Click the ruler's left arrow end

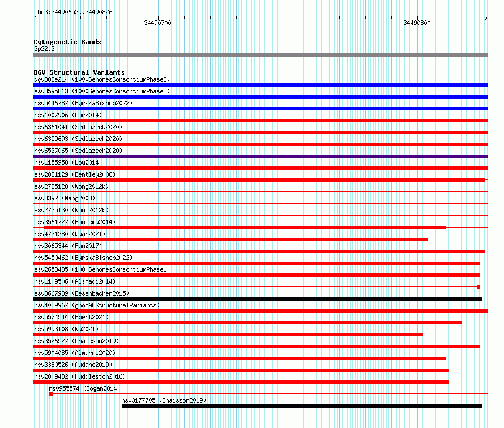[35, 18]
